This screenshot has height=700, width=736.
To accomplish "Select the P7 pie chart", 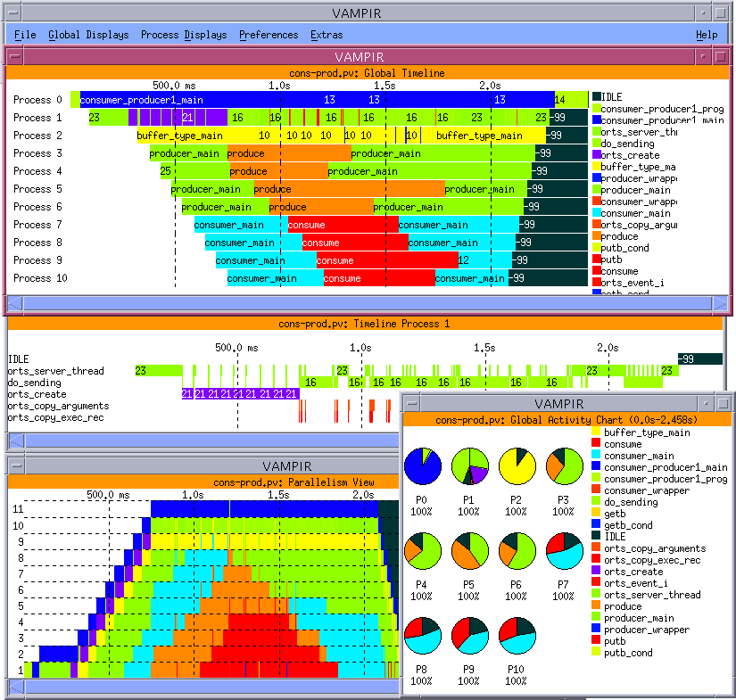I will [x=564, y=551].
